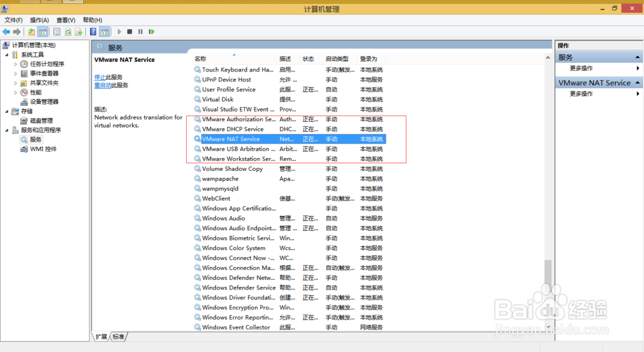The height and width of the screenshot is (352, 644).
Task: Click the Forward arrow in the toolbar
Action: 17,32
